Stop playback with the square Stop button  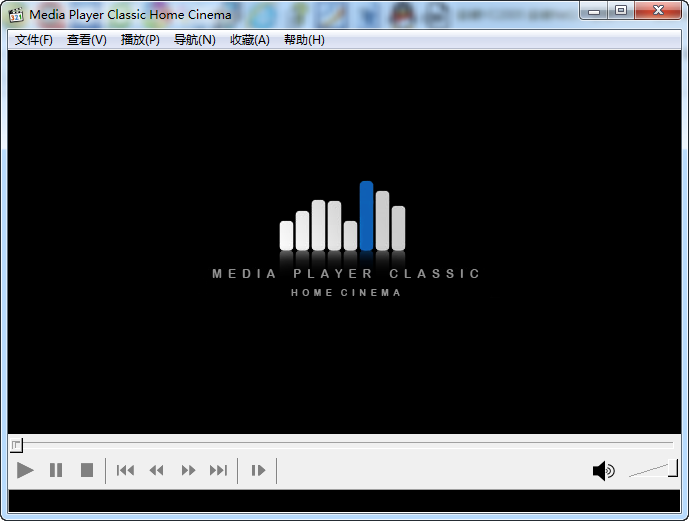[87, 470]
